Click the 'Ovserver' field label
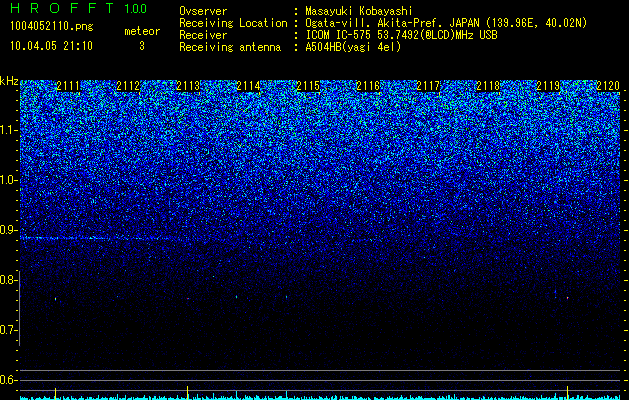Screen dimensions: 629x400 tap(203, 11)
